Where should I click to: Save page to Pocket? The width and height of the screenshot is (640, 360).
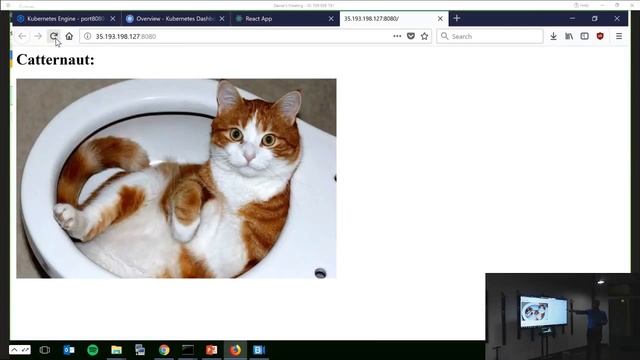tap(411, 36)
